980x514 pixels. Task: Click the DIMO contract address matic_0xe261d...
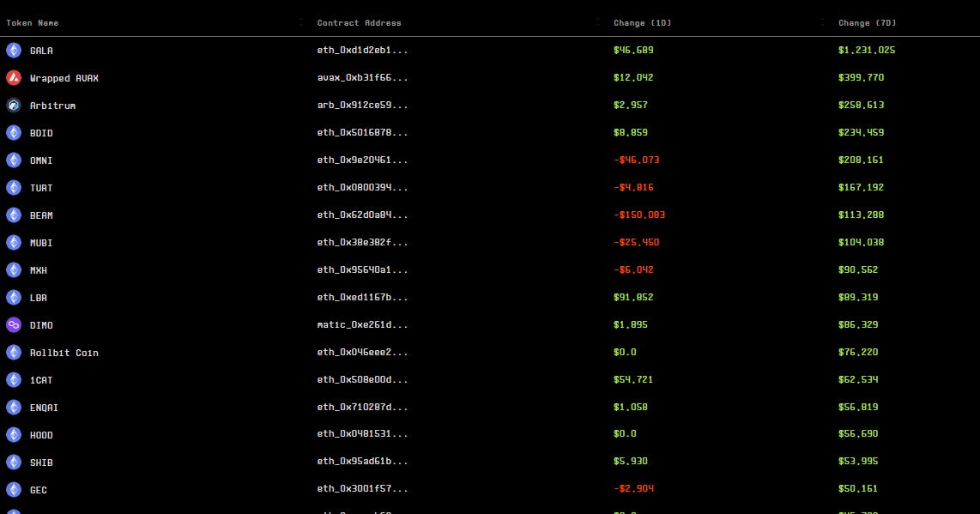(362, 325)
